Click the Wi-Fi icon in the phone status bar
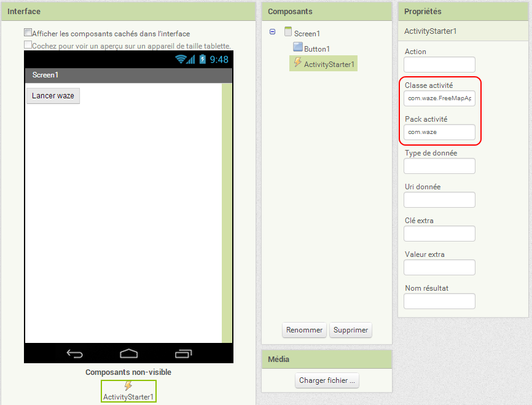This screenshot has width=532, height=405. [x=181, y=60]
